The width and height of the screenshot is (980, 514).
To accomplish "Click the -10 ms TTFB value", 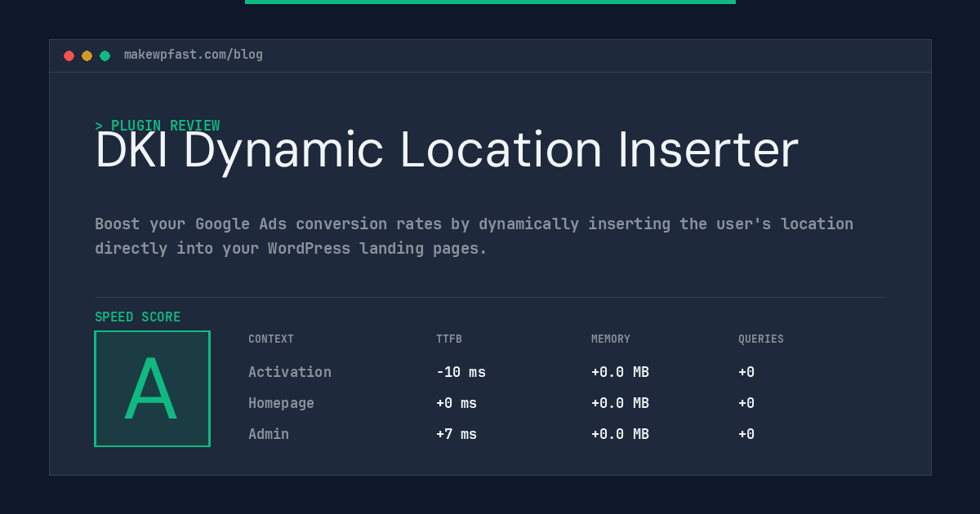I will click(x=461, y=372).
